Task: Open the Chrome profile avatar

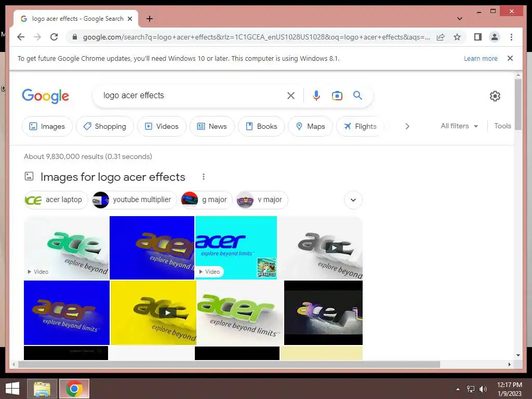Action: pyautogui.click(x=495, y=37)
